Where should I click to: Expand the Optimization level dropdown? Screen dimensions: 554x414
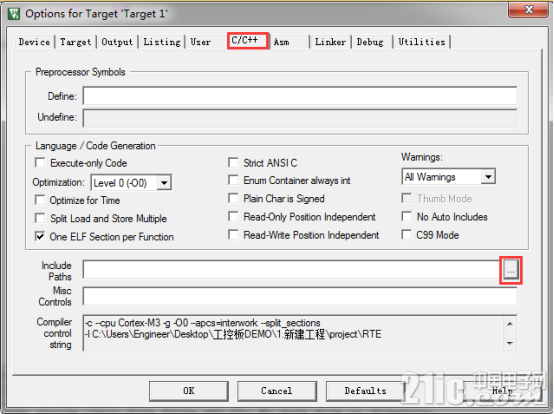[164, 183]
